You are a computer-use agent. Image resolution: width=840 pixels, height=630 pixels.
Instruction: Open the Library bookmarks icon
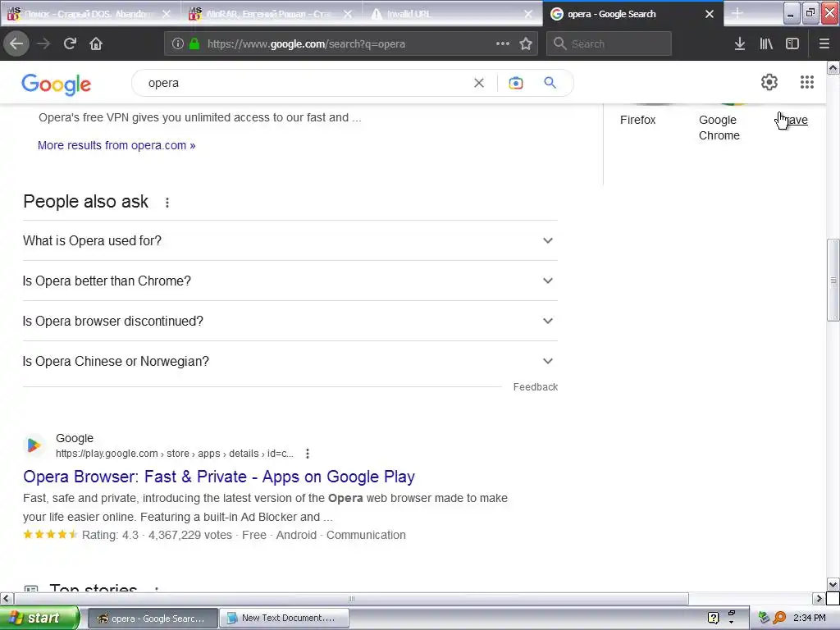coord(766,43)
